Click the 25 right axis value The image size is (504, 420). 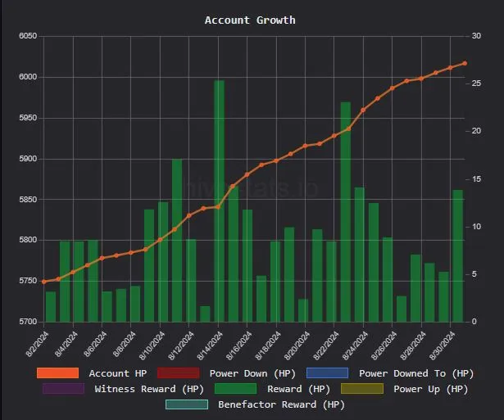(476, 84)
